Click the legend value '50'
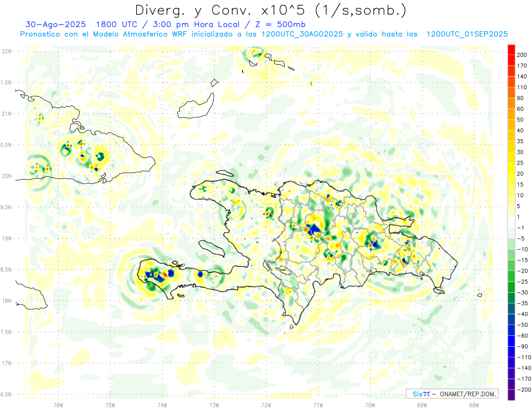 click(520, 120)
